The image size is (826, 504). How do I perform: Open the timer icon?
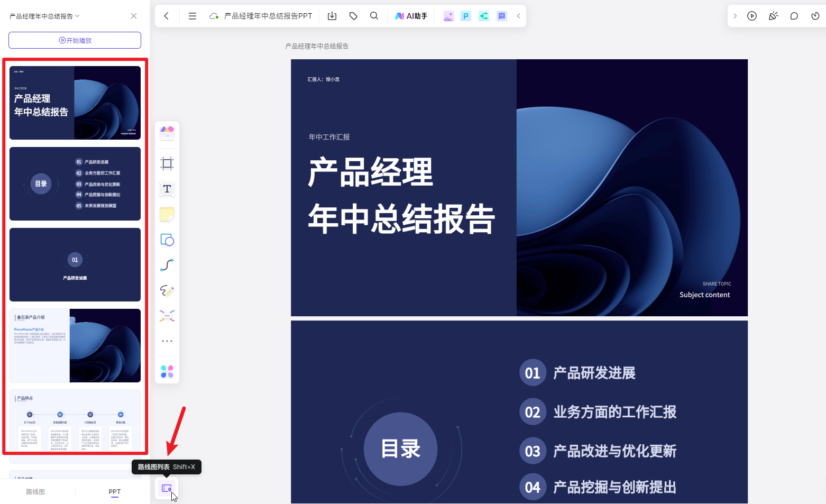tap(815, 16)
